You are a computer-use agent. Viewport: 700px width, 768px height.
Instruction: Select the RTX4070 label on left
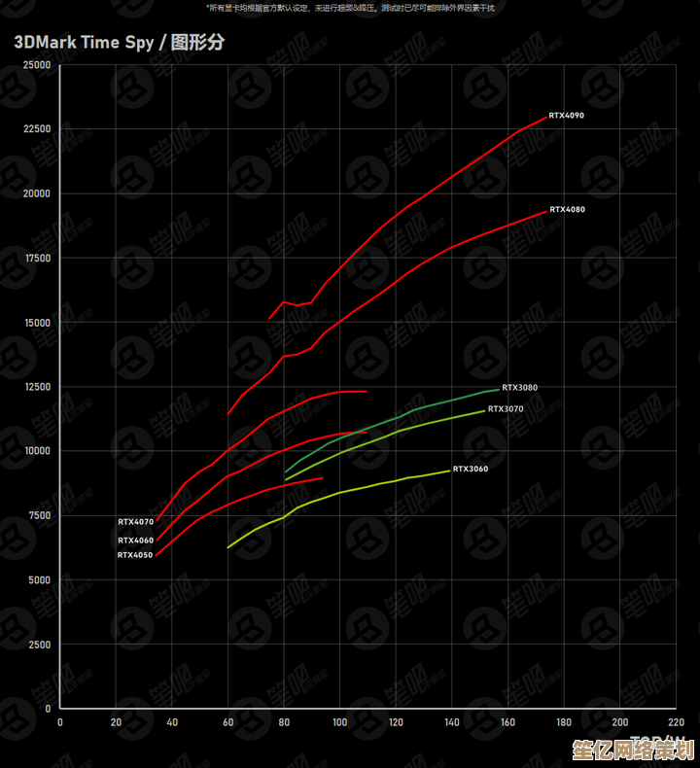pyautogui.click(x=135, y=522)
